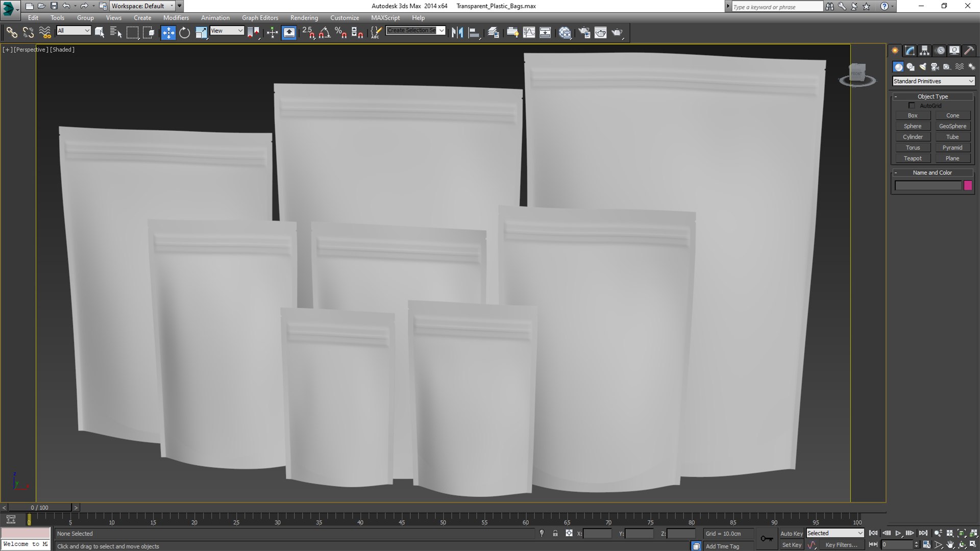Toggle the Selection Lock padlock
The width and height of the screenshot is (980, 551).
tap(555, 533)
